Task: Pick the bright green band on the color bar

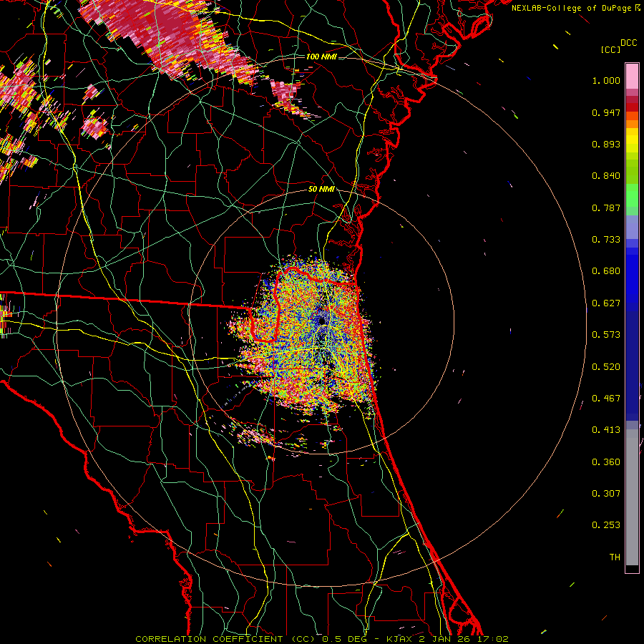Action: point(632,195)
